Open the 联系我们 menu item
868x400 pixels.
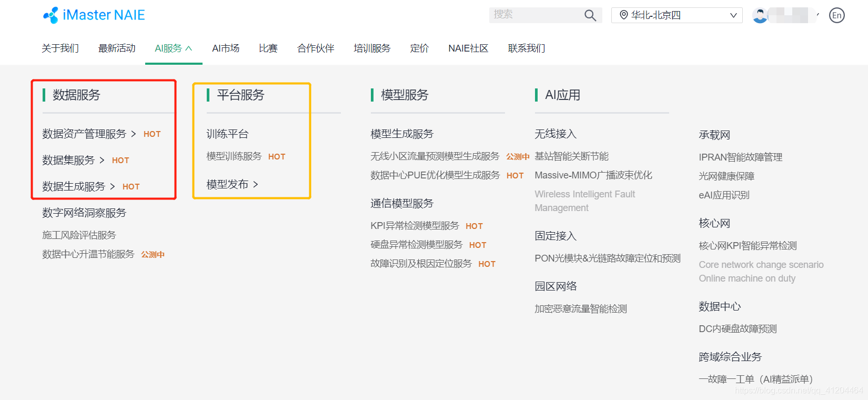click(x=527, y=48)
